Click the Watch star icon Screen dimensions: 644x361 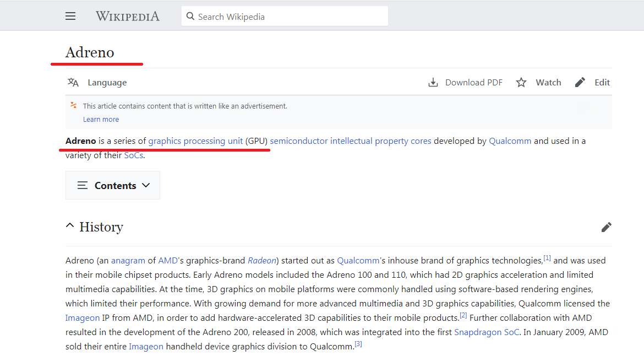tap(521, 83)
